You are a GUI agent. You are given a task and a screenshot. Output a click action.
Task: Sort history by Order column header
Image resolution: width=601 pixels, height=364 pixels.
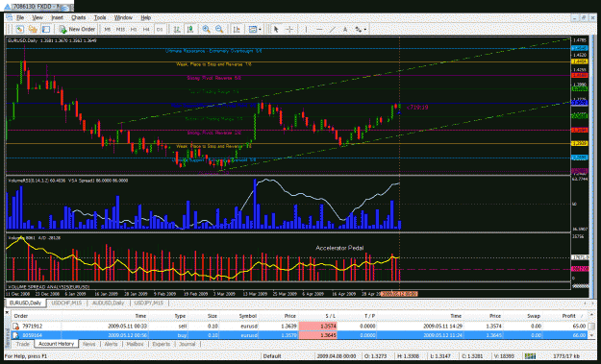click(x=37, y=316)
